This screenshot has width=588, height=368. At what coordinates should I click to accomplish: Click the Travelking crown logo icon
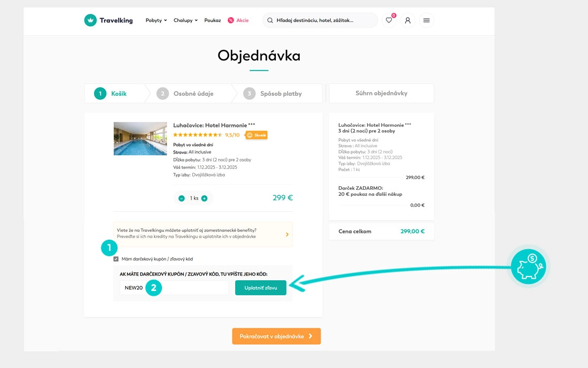[90, 20]
